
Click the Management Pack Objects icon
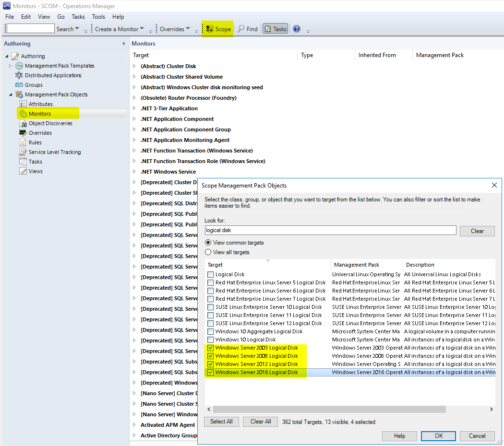tap(19, 95)
